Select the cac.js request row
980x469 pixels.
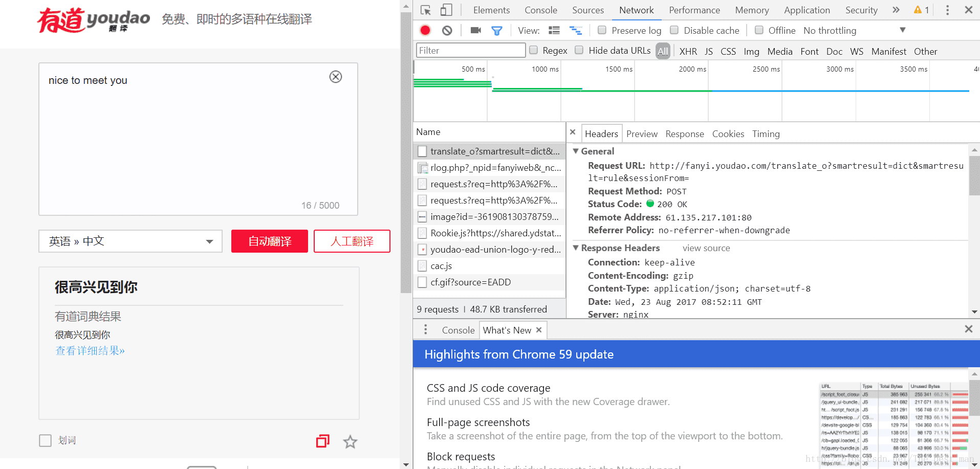click(x=489, y=266)
